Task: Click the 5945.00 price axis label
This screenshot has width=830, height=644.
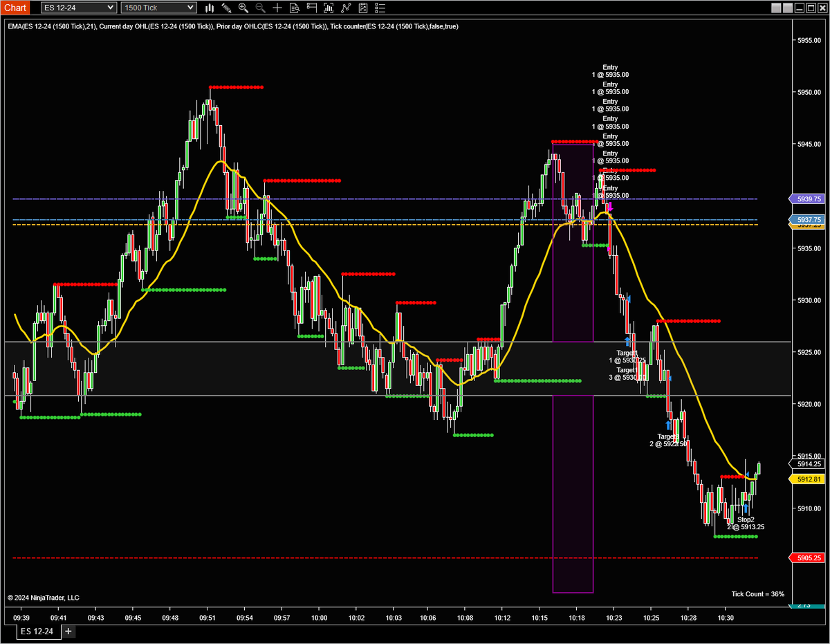Action: [808, 145]
